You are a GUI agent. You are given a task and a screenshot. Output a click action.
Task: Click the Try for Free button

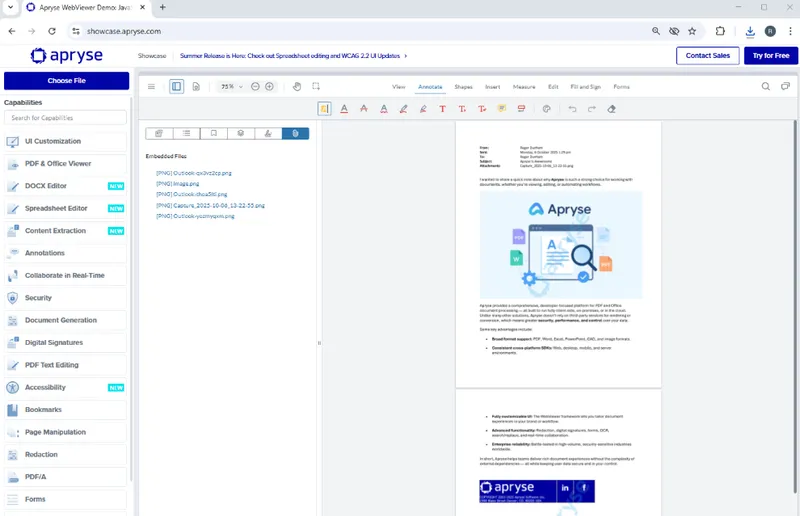click(x=771, y=56)
